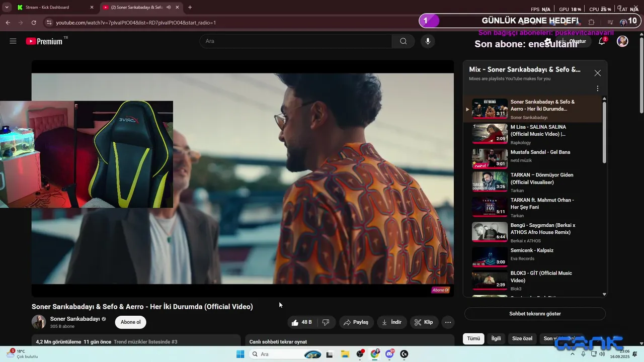Subscribe using the Abone ol button

tap(130, 322)
